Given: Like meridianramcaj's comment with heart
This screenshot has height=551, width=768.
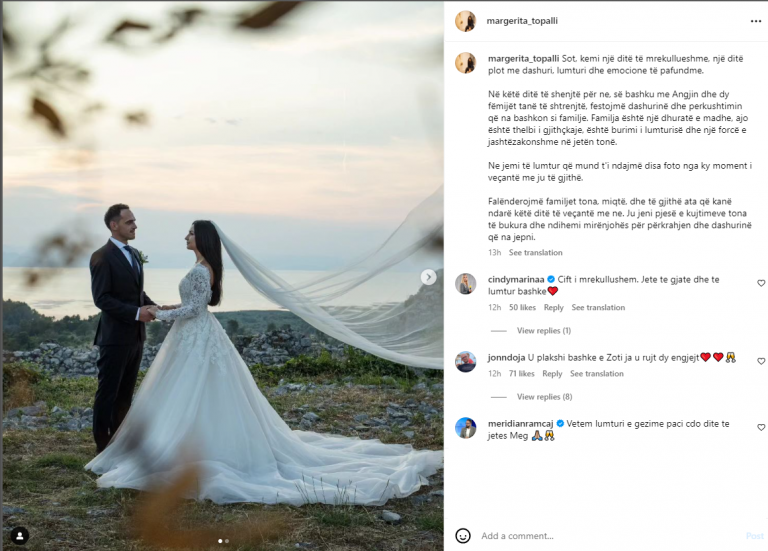Looking at the screenshot, I should pyautogui.click(x=761, y=427).
